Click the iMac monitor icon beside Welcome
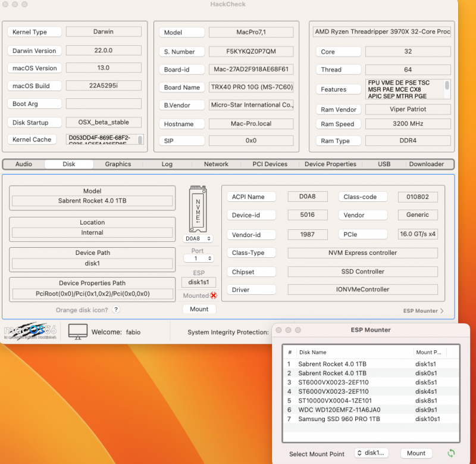Viewport: 476px width, 464px height. click(78, 332)
